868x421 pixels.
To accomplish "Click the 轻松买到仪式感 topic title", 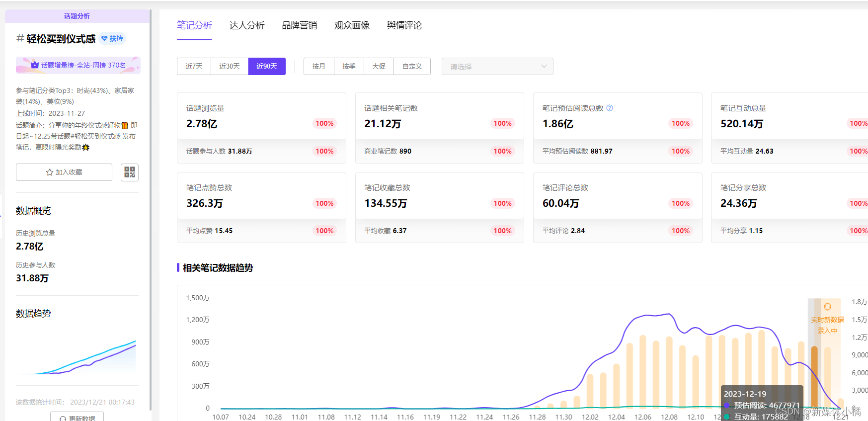I will (x=61, y=39).
